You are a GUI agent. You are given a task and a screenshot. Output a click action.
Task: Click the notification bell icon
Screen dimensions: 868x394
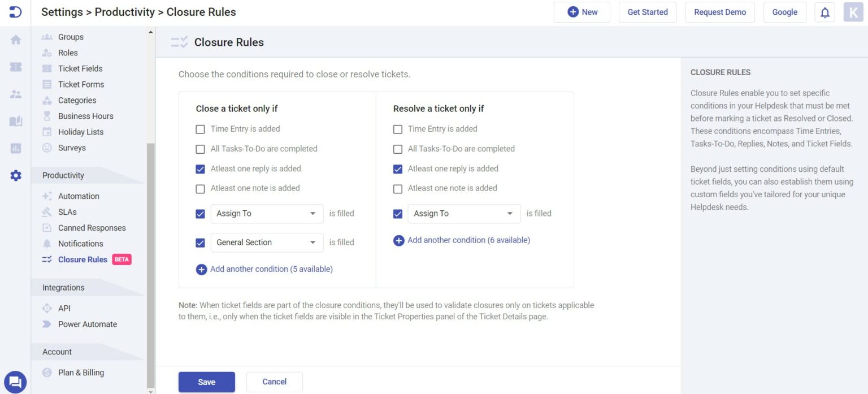pyautogui.click(x=824, y=12)
